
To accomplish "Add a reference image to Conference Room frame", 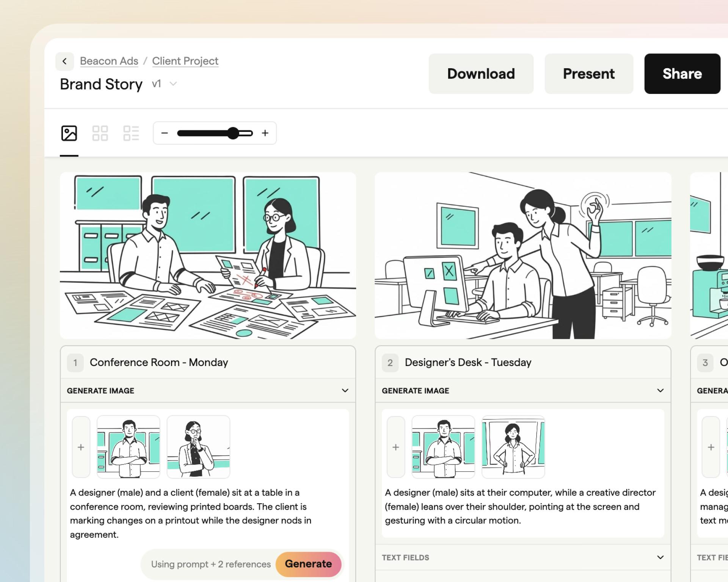I will [x=81, y=447].
